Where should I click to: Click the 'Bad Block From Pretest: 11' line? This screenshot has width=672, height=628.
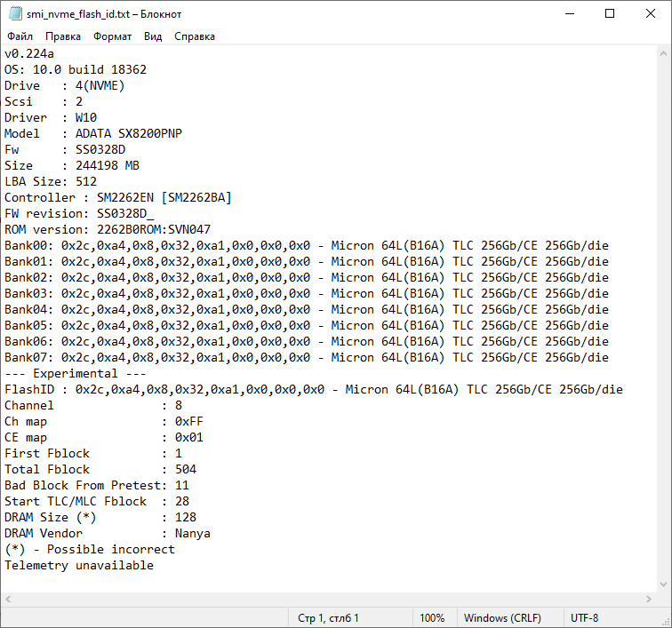pos(97,485)
